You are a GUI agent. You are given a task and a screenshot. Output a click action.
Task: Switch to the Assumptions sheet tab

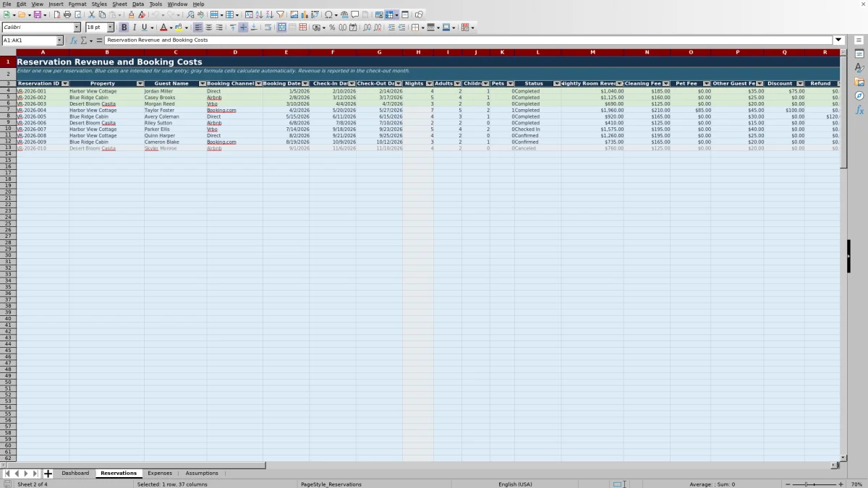[x=202, y=473]
